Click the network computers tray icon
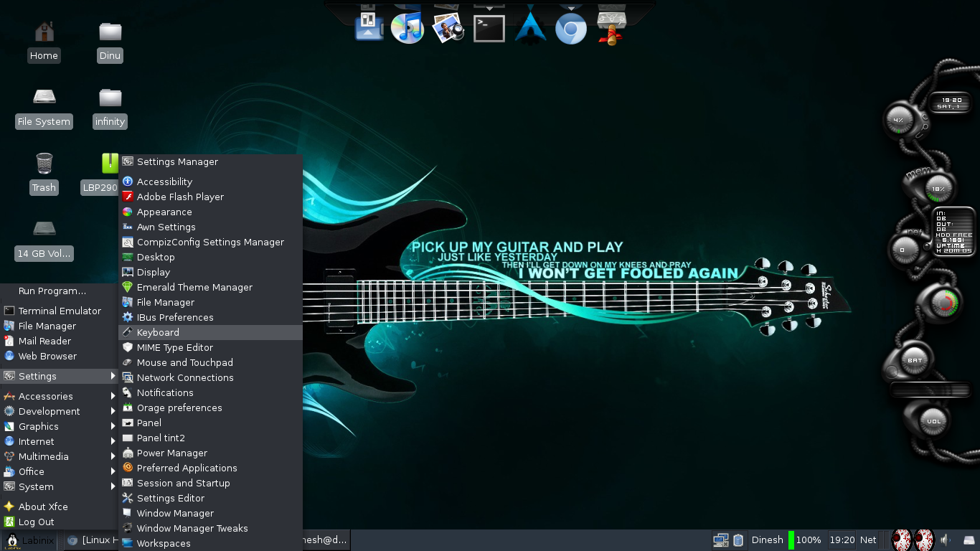Screen dimensions: 980x551 point(721,540)
